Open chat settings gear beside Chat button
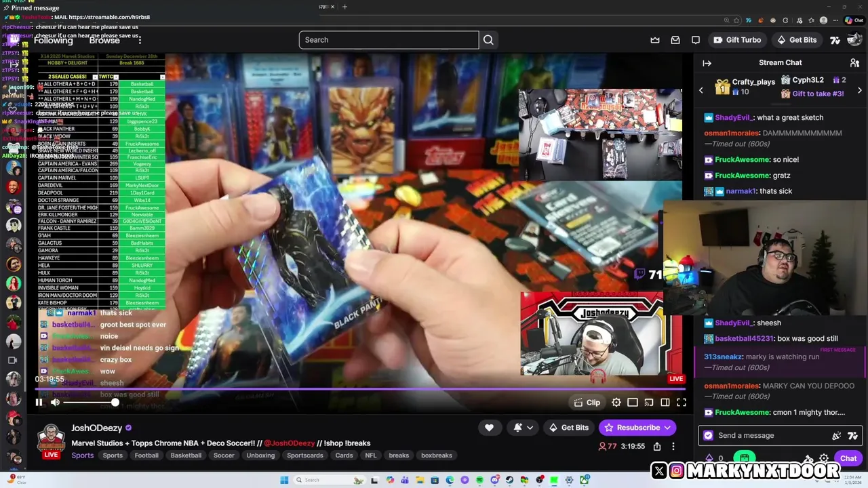868x488 pixels. (824, 459)
